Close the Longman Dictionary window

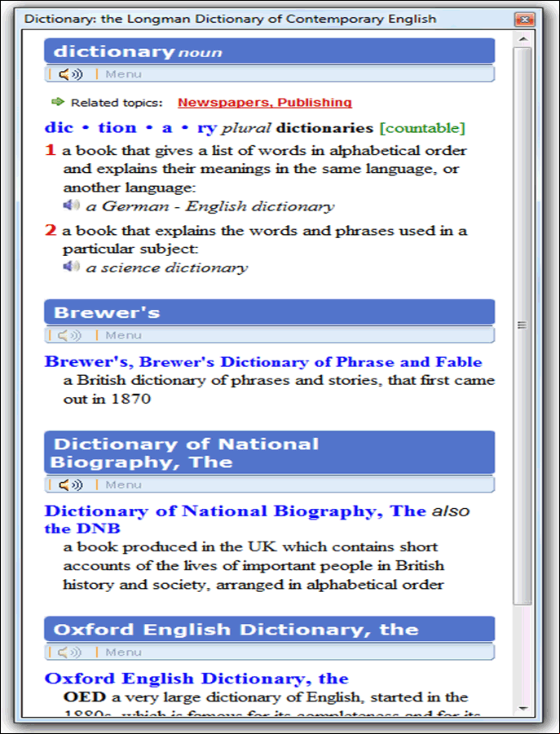[524, 20]
